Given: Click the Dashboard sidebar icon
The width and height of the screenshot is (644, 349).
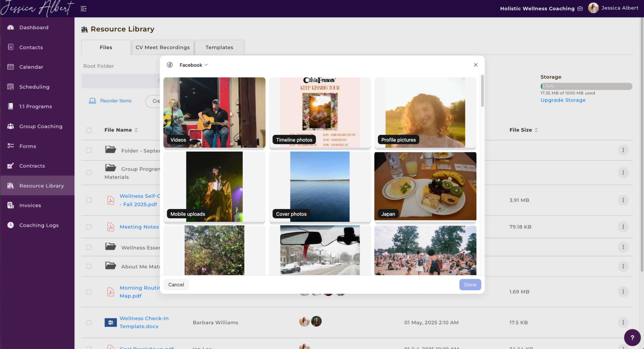Looking at the screenshot, I should tap(10, 27).
